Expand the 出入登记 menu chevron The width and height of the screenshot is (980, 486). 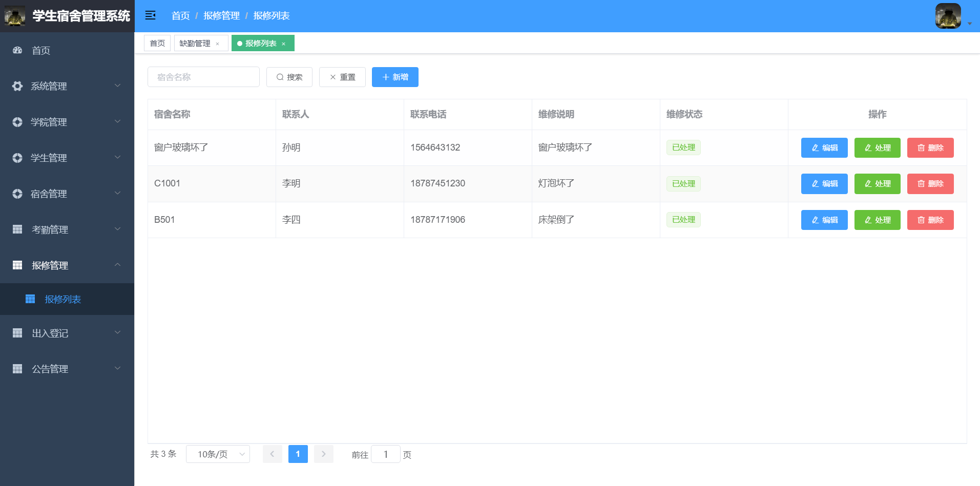117,332
